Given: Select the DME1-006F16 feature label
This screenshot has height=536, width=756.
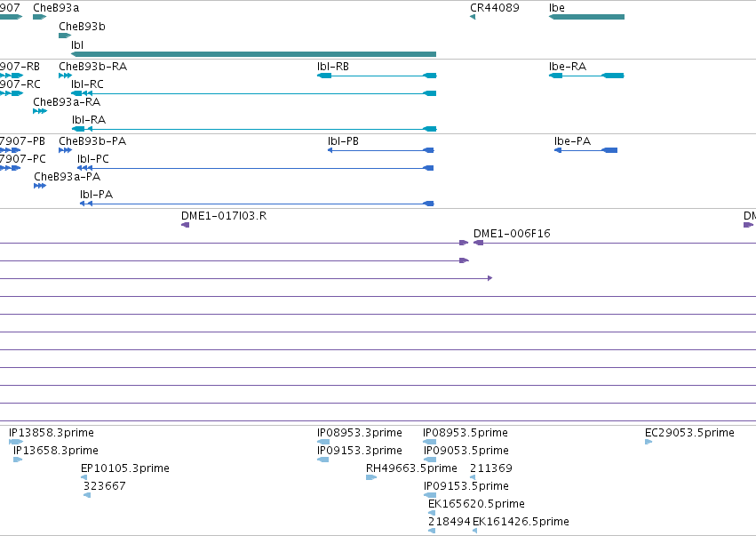Looking at the screenshot, I should coord(512,234).
